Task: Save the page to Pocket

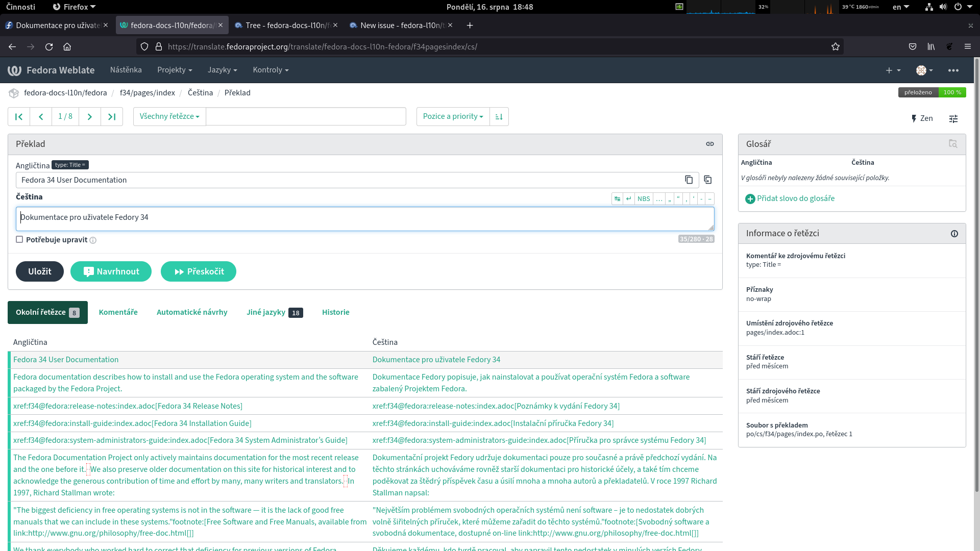Action: click(x=913, y=47)
